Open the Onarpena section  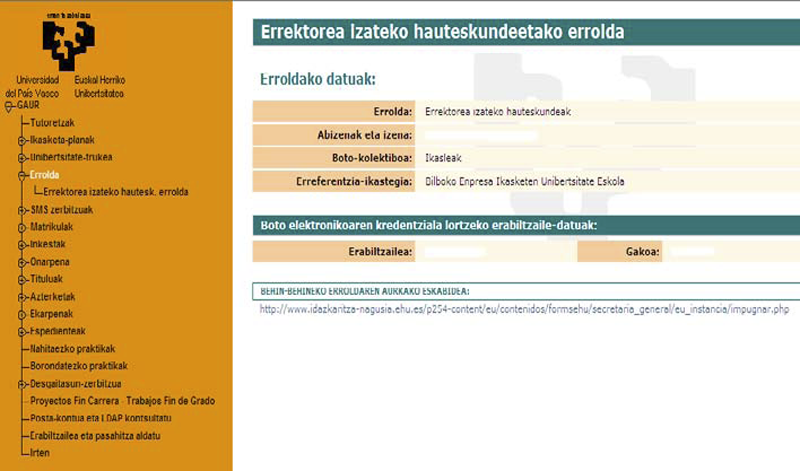coord(50,262)
